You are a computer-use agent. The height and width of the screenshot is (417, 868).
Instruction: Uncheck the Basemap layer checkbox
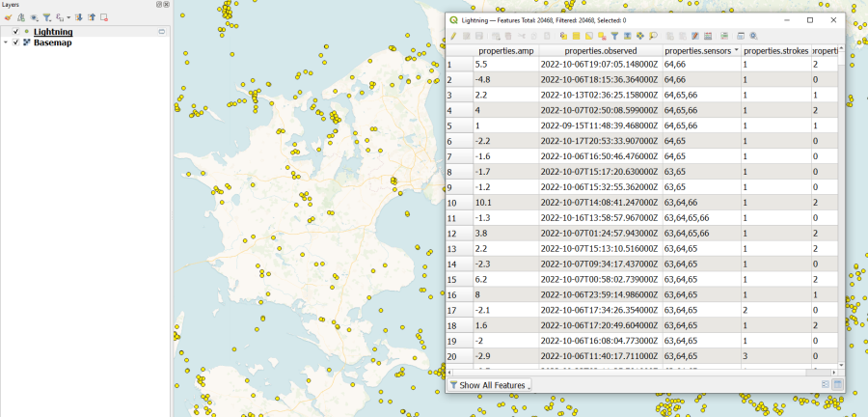15,42
